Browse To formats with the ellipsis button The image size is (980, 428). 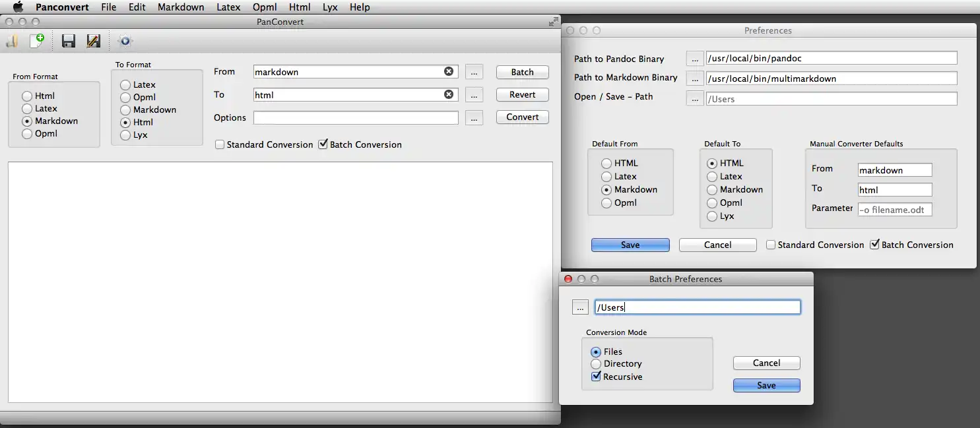point(474,95)
